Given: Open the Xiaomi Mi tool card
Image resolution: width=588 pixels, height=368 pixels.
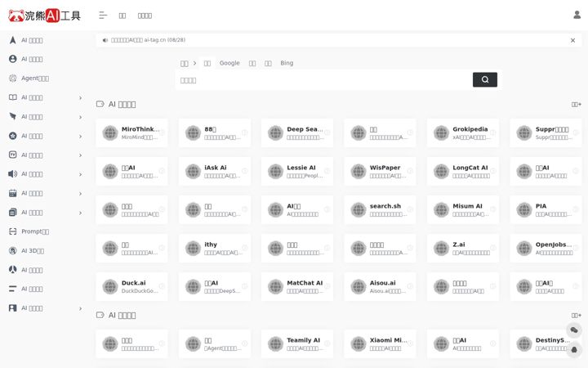Looking at the screenshot, I should (380, 343).
